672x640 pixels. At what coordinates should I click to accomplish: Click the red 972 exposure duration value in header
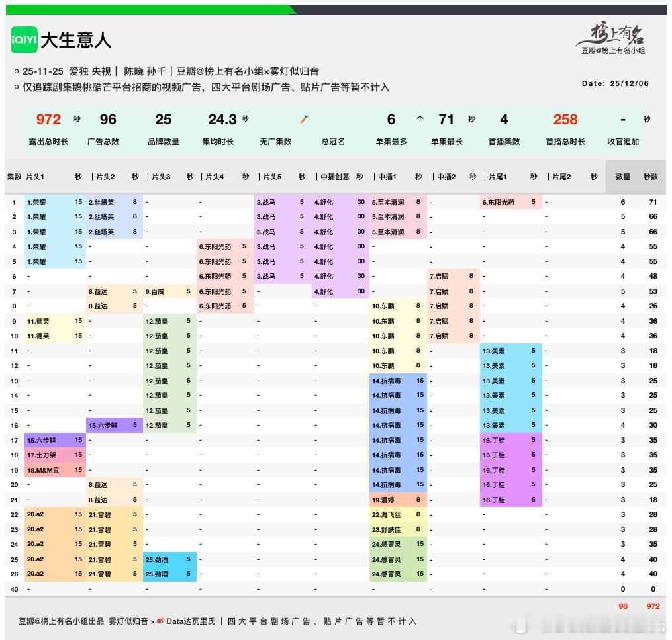48,120
